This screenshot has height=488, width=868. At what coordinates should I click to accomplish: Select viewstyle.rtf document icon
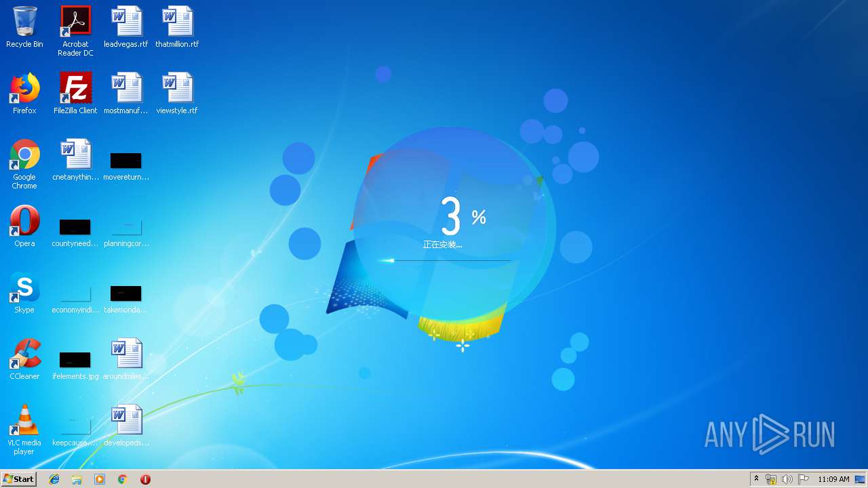click(x=177, y=94)
